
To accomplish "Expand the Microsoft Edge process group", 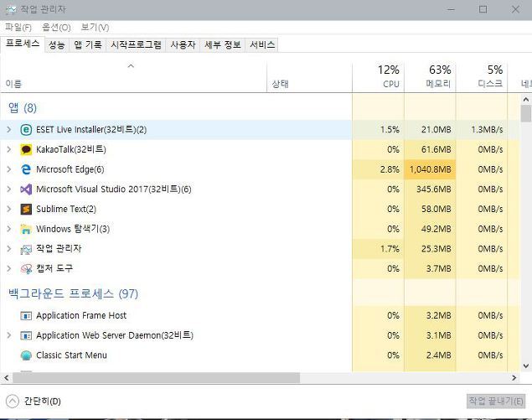I will [9, 169].
